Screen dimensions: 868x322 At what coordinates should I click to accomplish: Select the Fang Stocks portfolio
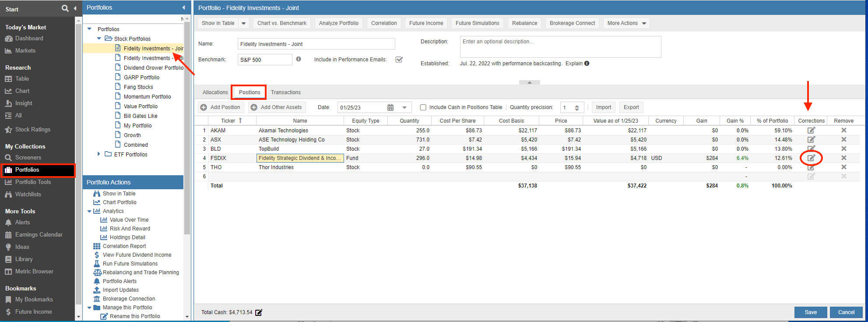click(138, 87)
